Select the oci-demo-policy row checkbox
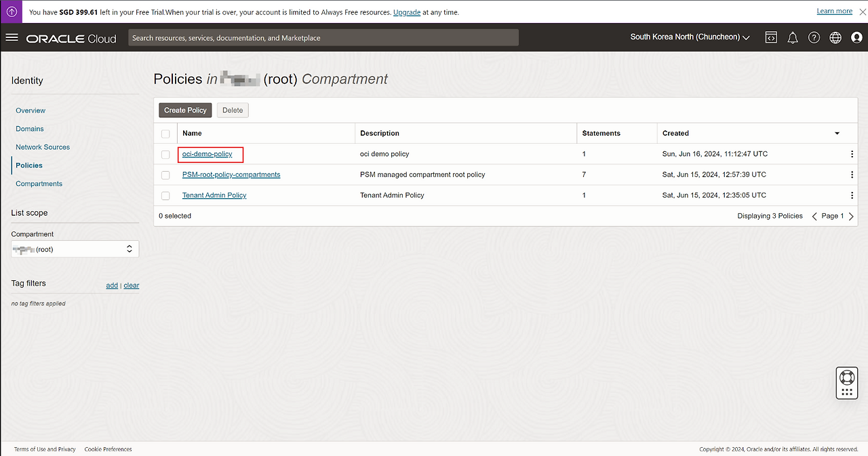868x456 pixels. point(165,155)
